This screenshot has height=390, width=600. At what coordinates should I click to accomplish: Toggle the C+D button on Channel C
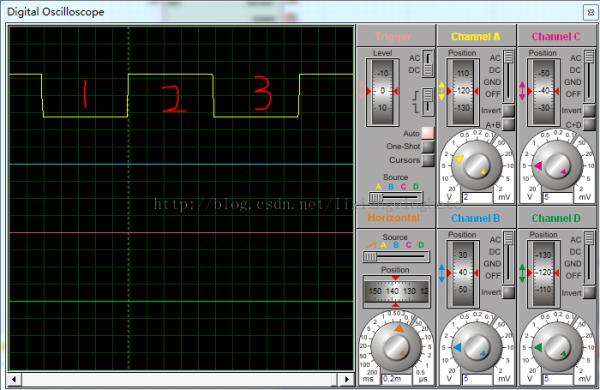(589, 124)
